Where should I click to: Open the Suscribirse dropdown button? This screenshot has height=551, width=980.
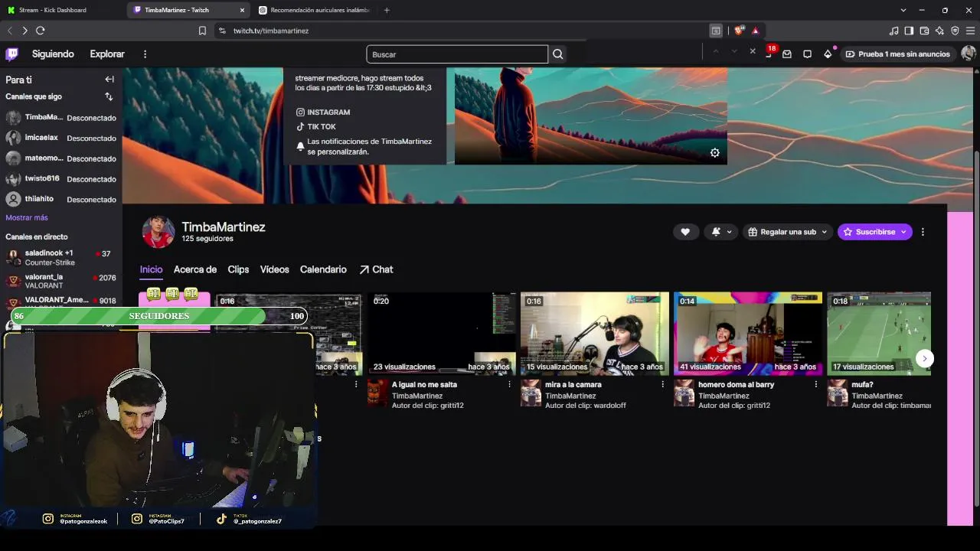(x=875, y=232)
